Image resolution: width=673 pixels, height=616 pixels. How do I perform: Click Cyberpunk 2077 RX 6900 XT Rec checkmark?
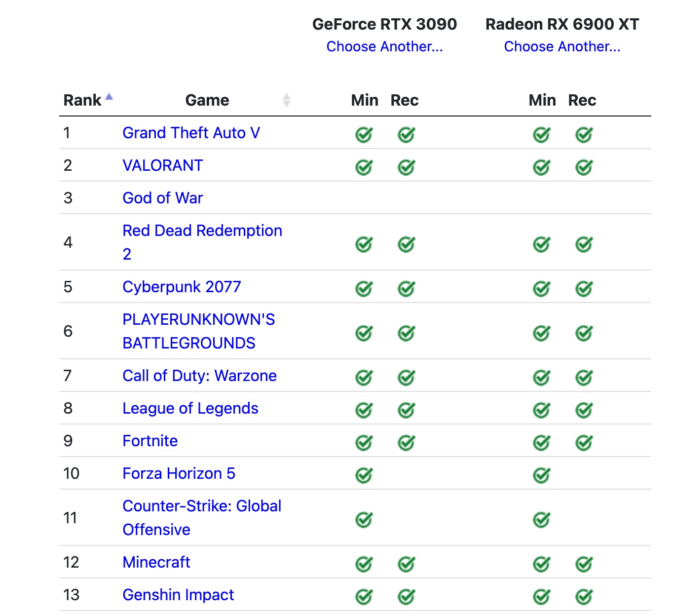pos(584,288)
